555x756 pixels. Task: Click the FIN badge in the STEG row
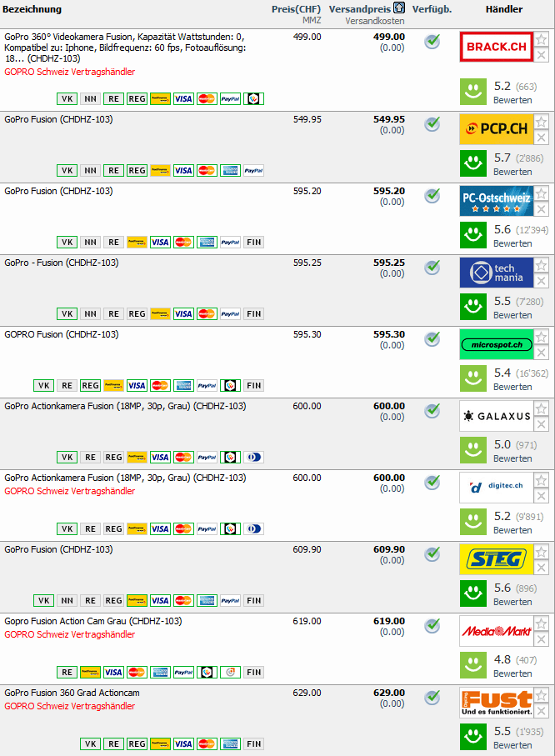point(253,600)
